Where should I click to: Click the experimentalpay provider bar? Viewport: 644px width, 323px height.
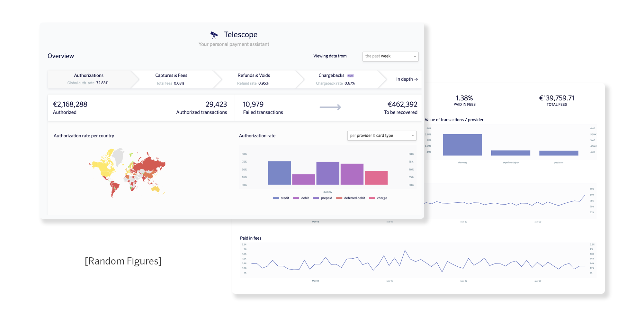pos(510,153)
